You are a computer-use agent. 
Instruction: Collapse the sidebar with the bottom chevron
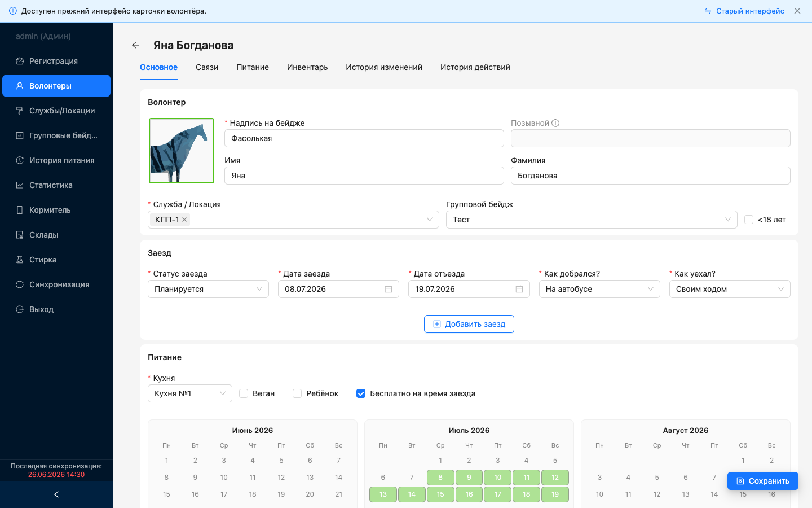[x=56, y=494]
